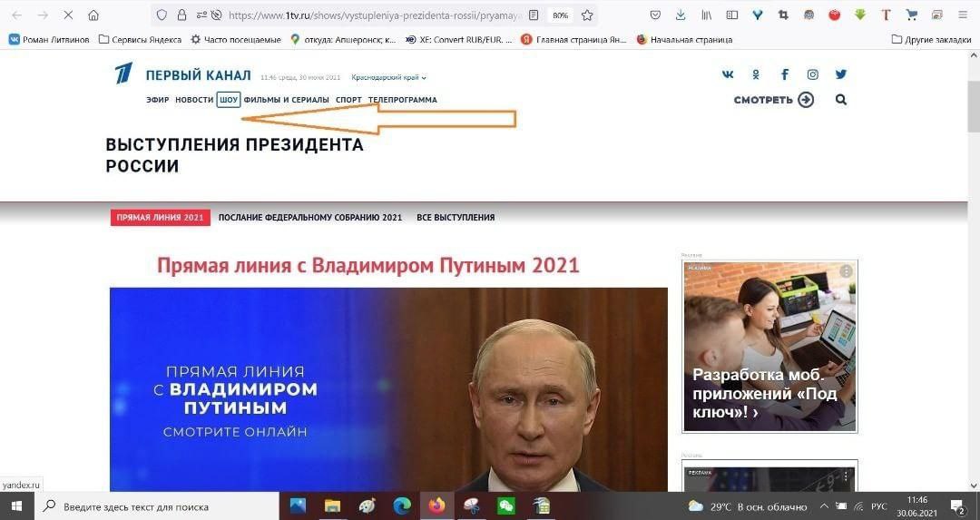
Task: Open the Facebook icon in the header
Action: coord(784,74)
